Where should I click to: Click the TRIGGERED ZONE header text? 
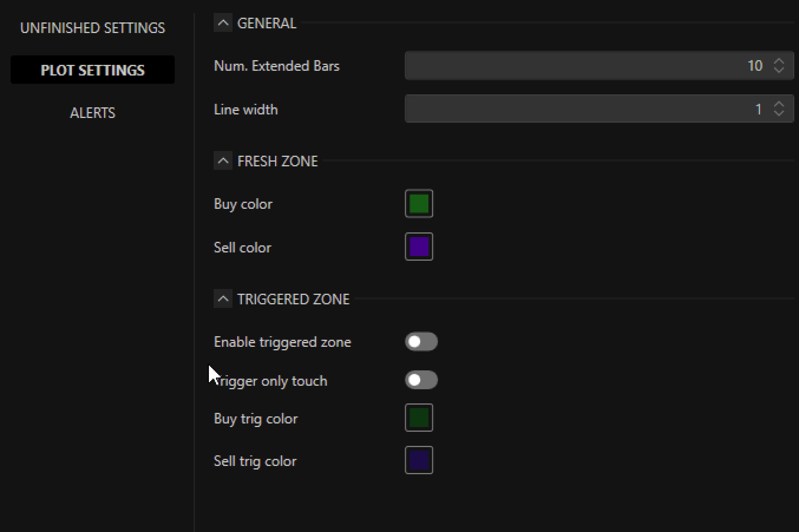click(x=293, y=299)
